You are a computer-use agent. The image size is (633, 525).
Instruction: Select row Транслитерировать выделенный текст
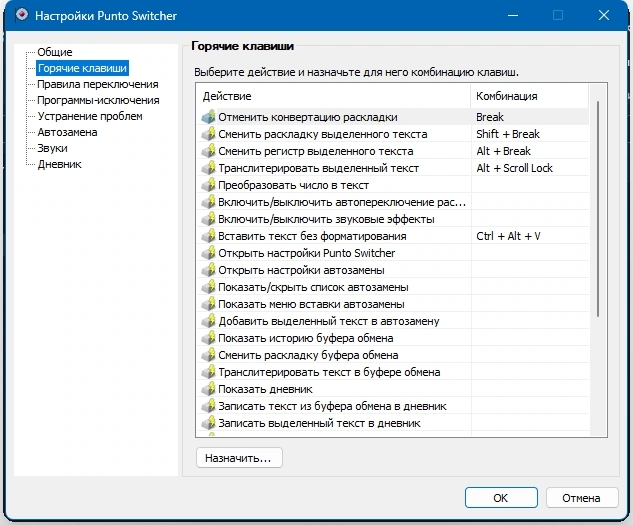[392, 168]
